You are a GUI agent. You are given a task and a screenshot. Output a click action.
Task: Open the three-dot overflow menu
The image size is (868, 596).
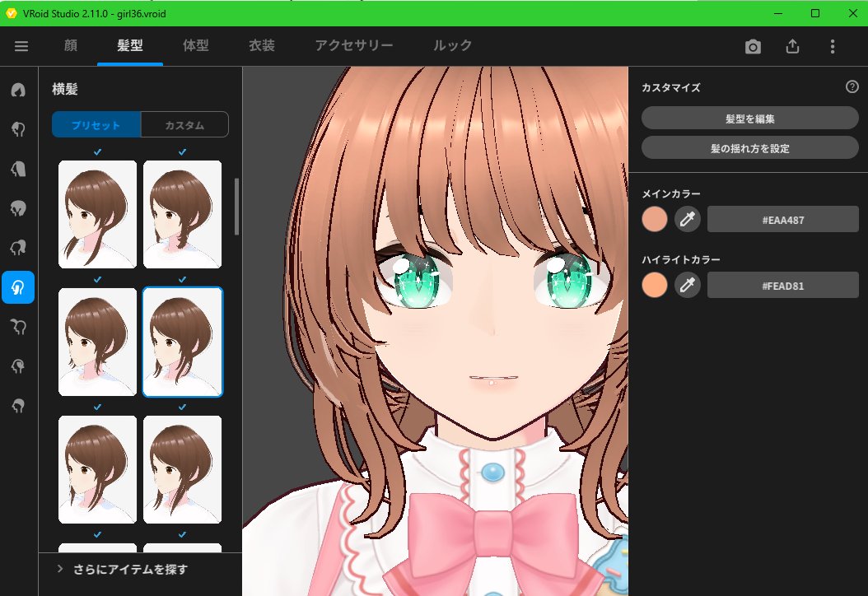[832, 47]
